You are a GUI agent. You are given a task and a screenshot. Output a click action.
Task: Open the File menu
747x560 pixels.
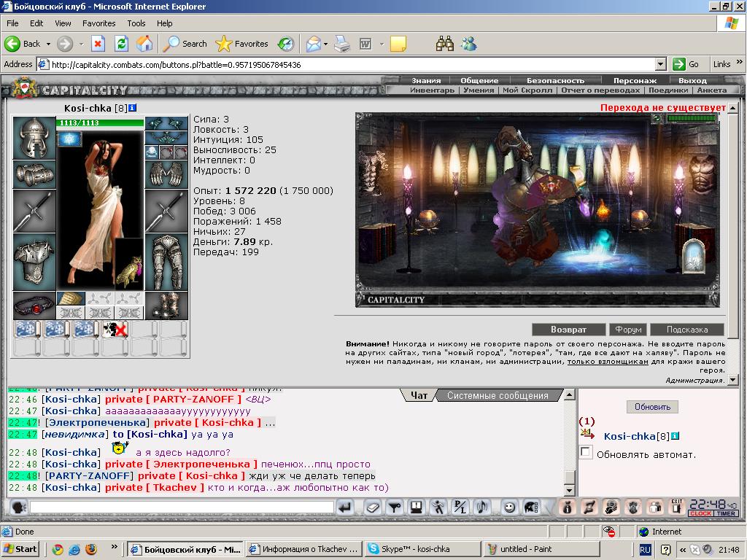pyautogui.click(x=13, y=23)
